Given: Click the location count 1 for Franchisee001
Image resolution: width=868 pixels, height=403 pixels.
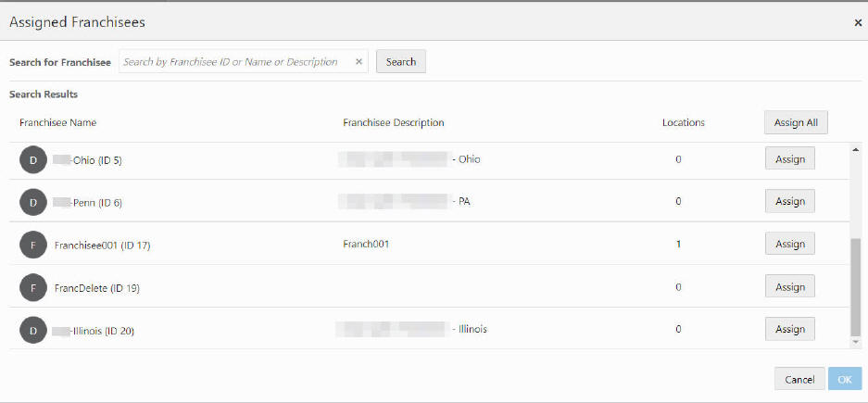Looking at the screenshot, I should [678, 245].
